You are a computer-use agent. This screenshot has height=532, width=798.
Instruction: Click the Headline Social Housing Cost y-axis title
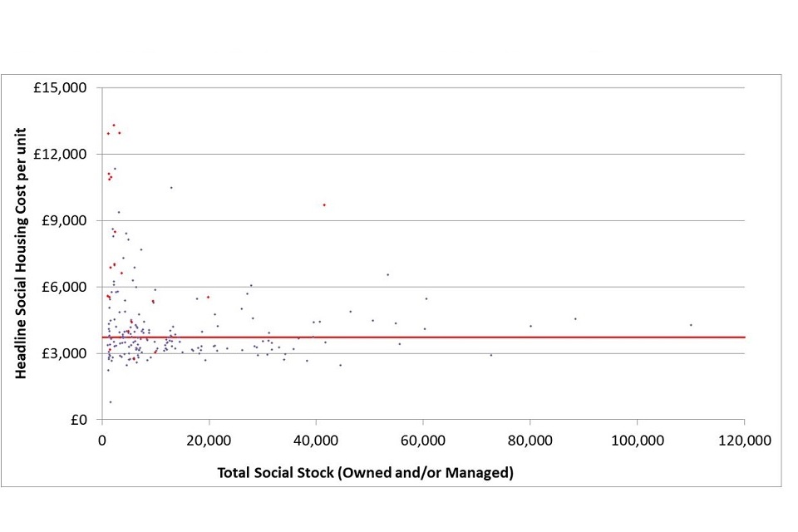[x=22, y=253]
